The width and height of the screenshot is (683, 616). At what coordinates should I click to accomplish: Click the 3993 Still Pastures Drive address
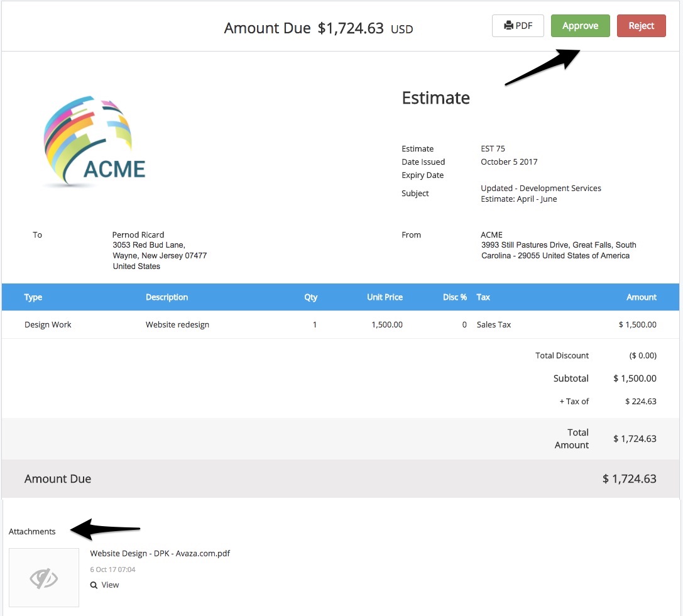tap(559, 250)
